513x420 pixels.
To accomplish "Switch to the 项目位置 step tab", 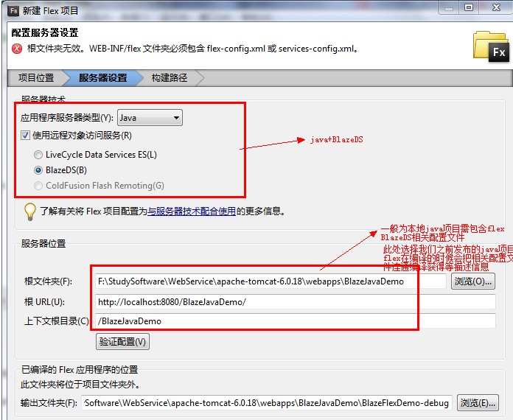I will 36,78.
